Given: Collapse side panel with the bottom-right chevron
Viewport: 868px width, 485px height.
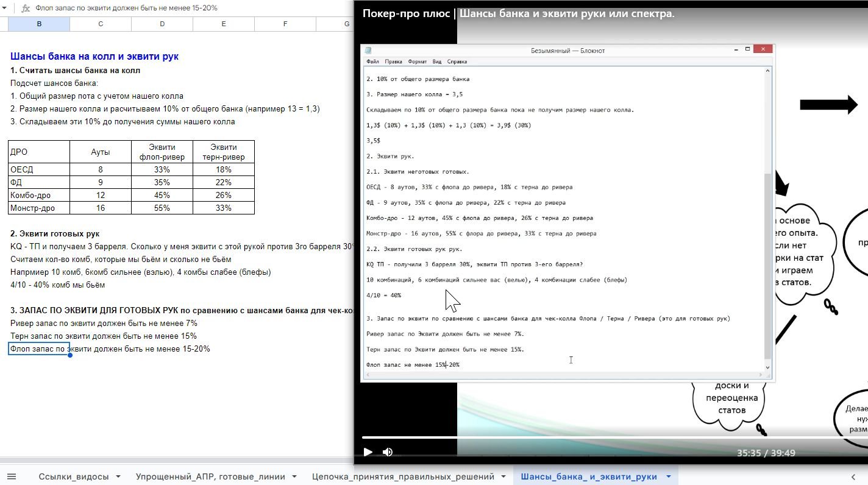Looking at the screenshot, I should [853, 476].
